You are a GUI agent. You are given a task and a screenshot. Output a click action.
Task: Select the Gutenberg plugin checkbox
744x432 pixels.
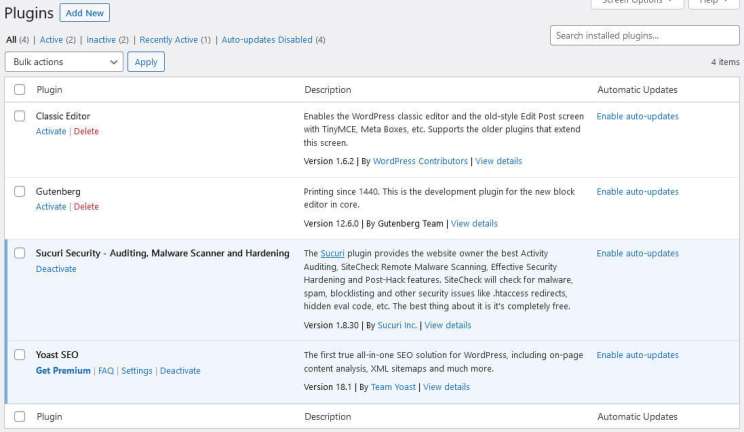19,191
